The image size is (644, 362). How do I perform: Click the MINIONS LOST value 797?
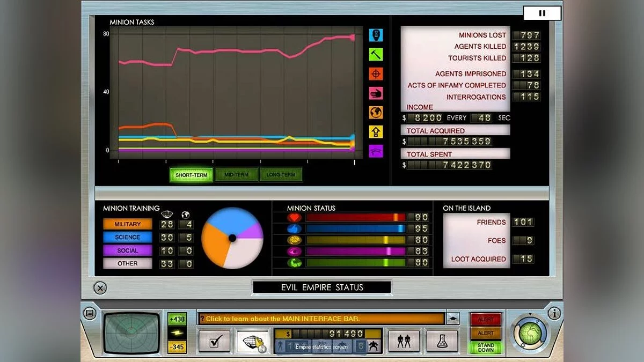pos(526,35)
